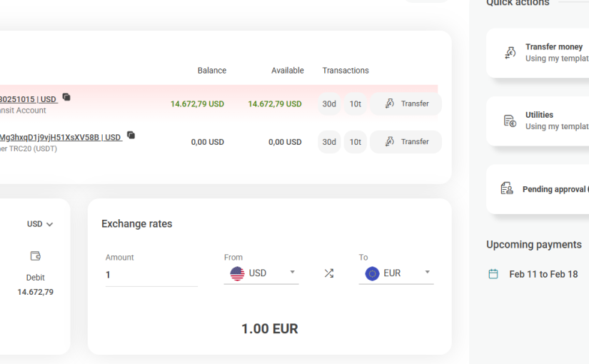Open the USD transit account link

[29, 99]
